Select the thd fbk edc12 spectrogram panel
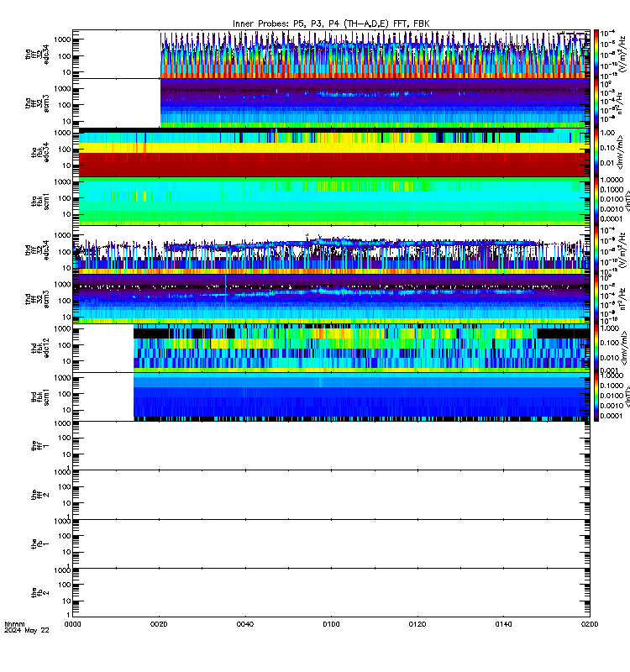This screenshot has width=630, height=672. (x=331, y=348)
